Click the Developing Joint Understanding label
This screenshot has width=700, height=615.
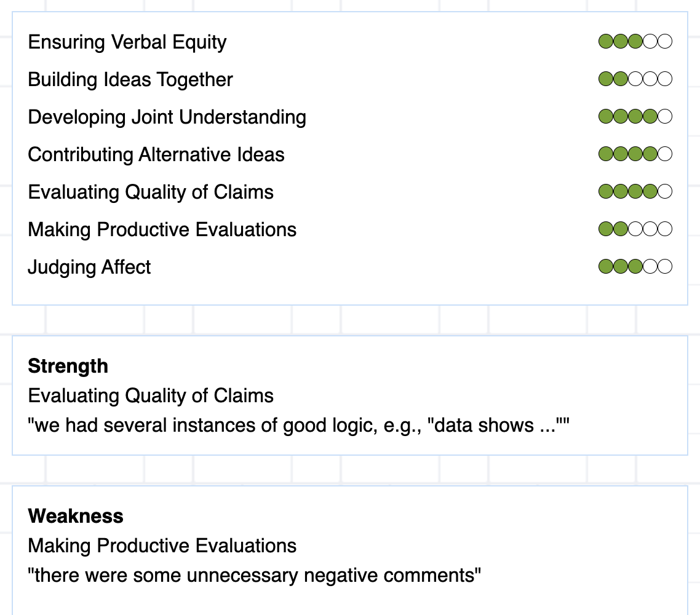click(x=167, y=117)
